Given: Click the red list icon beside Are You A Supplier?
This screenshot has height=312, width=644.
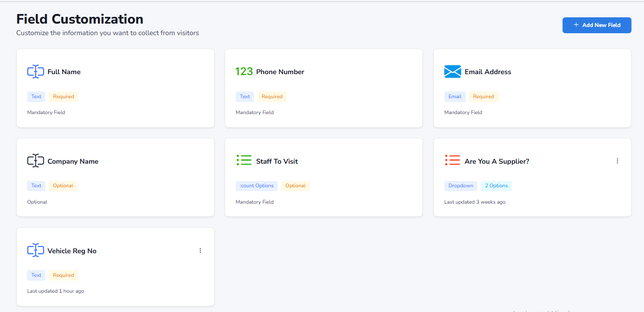Looking at the screenshot, I should [x=453, y=160].
